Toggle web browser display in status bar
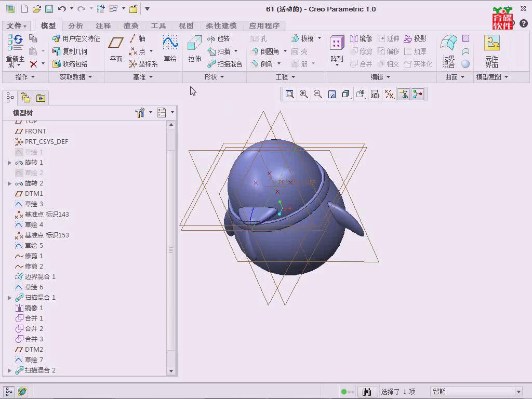 click(22, 391)
